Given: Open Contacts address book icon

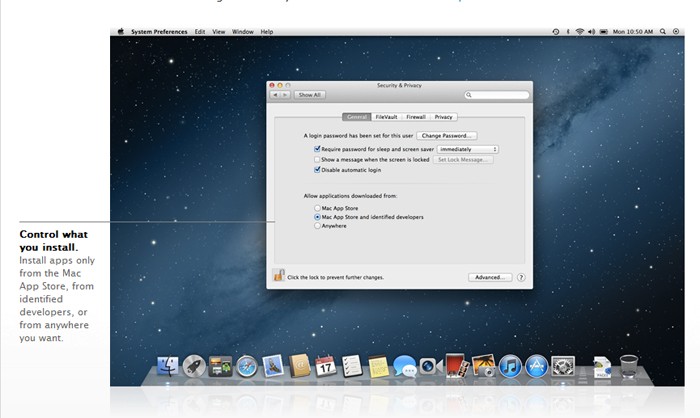Looking at the screenshot, I should (x=300, y=366).
